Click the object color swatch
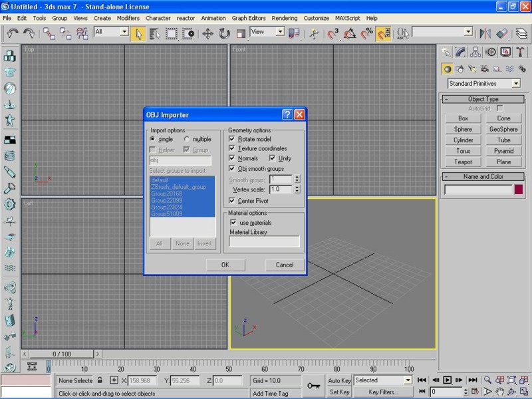Viewport: 532px width, 399px height. pos(519,190)
